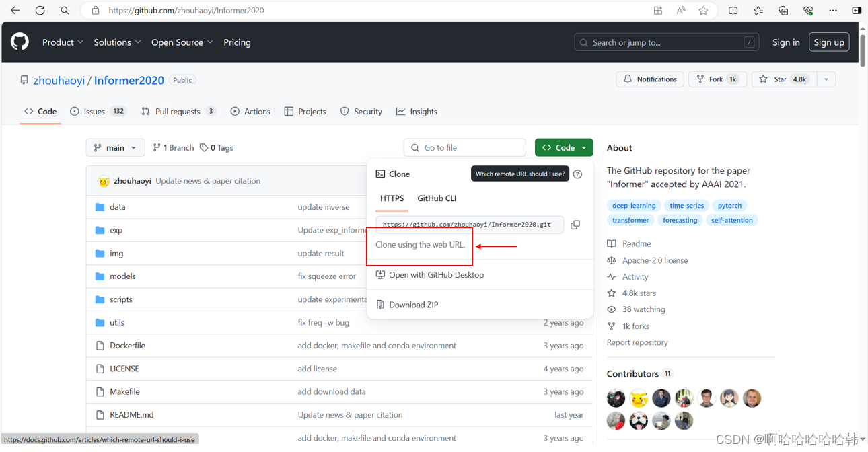Go back using browser back arrow
This screenshot has width=868, height=452.
tap(15, 11)
